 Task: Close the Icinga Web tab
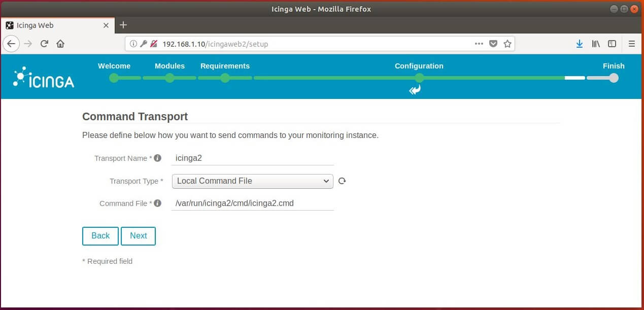pos(106,25)
